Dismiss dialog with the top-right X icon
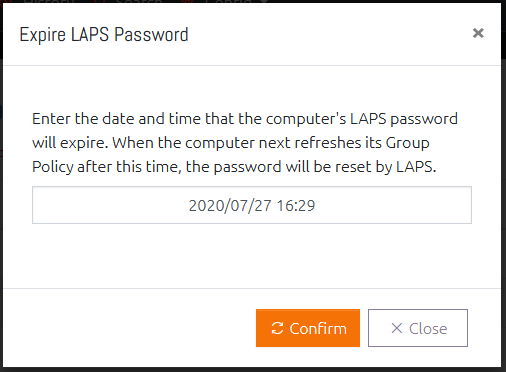506x372 pixels. 478,33
